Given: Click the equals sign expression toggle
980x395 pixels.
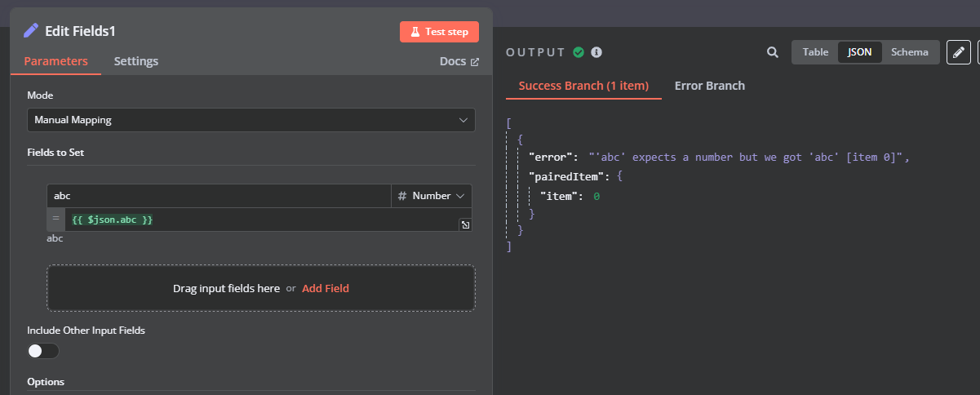Looking at the screenshot, I should (x=55, y=219).
